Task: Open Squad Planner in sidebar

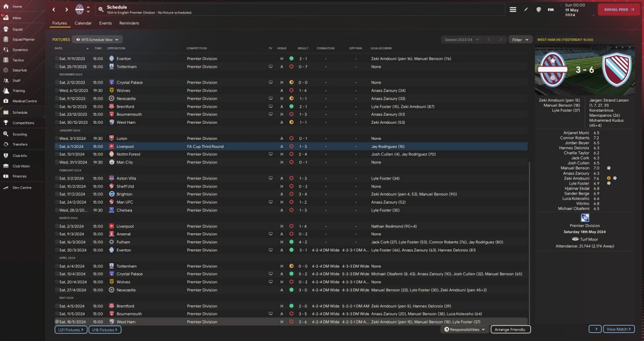Action: (22, 39)
